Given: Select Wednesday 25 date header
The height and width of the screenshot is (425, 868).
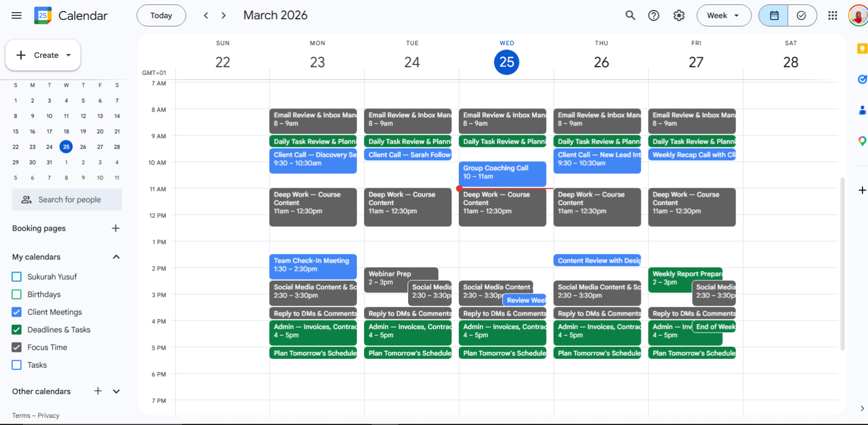Looking at the screenshot, I should pos(507,62).
